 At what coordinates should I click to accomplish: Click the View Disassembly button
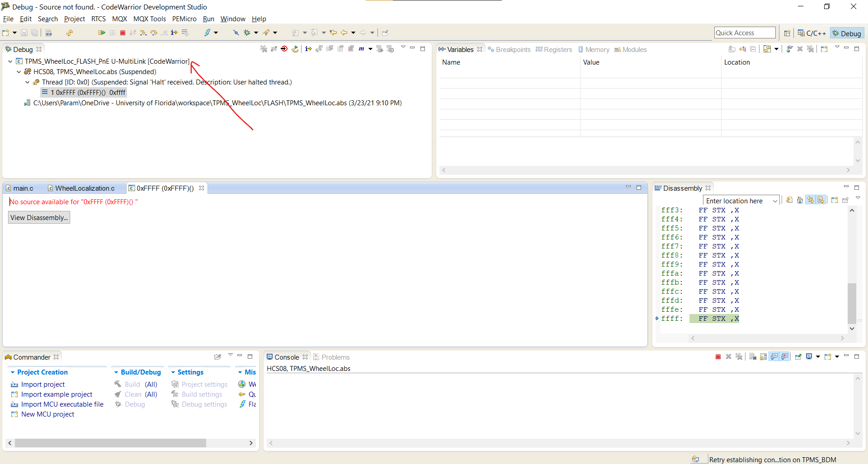[x=39, y=217]
